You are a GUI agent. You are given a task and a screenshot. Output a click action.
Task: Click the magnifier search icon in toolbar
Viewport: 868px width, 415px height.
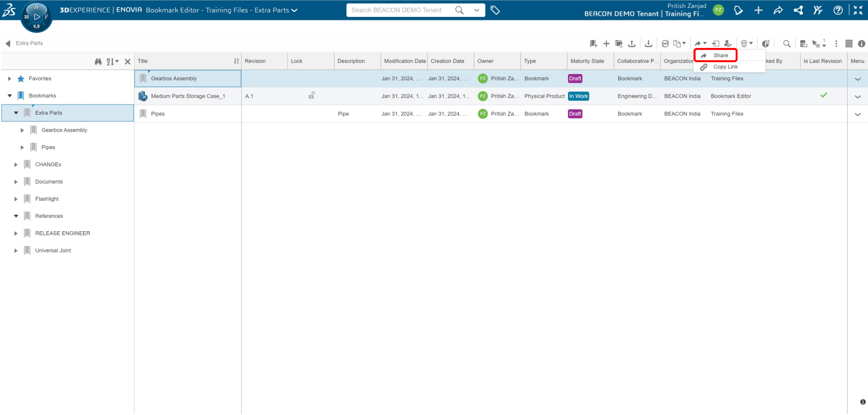(x=787, y=44)
